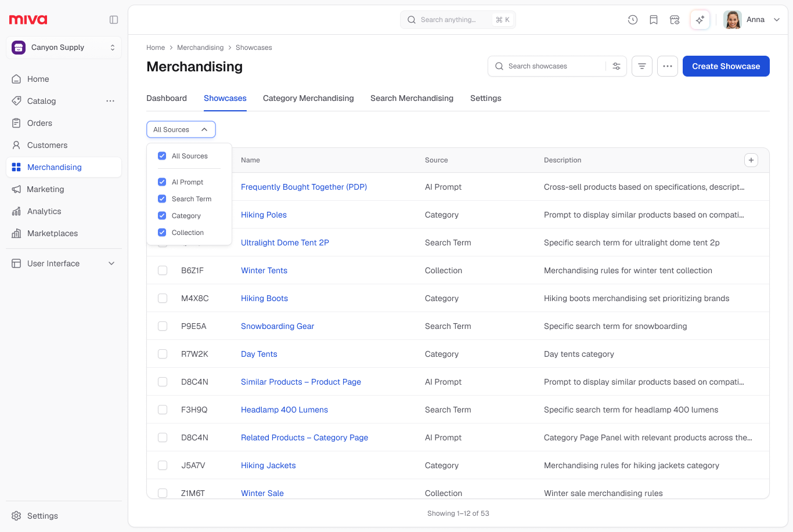Click Anna's profile avatar
793x532 pixels.
click(x=733, y=20)
